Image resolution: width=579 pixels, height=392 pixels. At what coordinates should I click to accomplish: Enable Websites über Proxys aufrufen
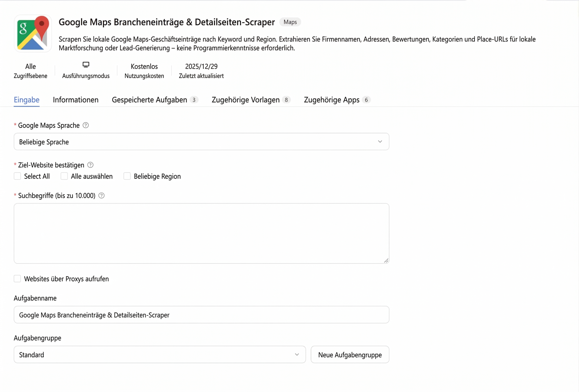pos(17,279)
